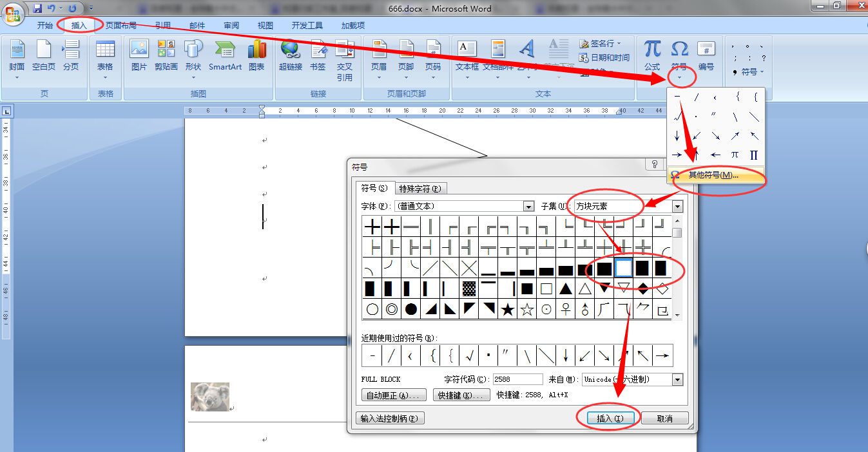Expand the Symbol (符号) dropdown arrow
Image resolution: width=868 pixels, height=452 pixels.
click(679, 77)
